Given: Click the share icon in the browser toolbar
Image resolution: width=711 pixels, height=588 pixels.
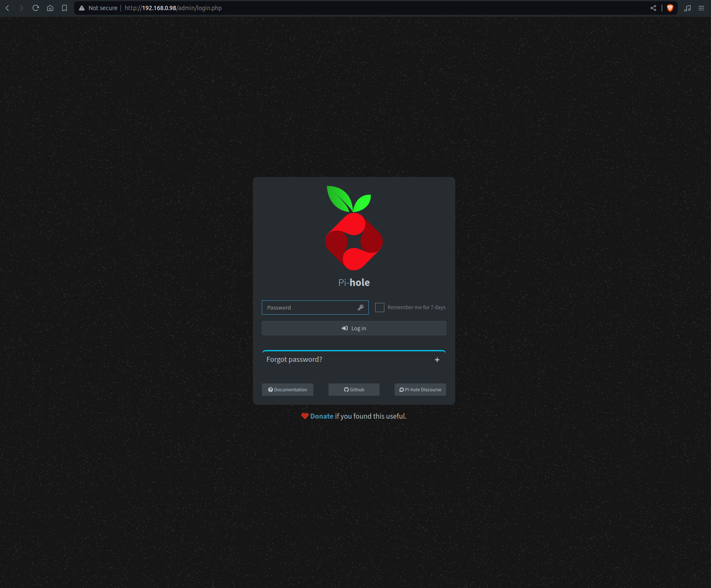Looking at the screenshot, I should coord(653,8).
